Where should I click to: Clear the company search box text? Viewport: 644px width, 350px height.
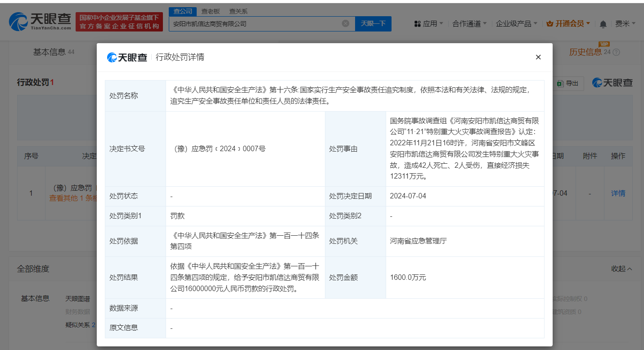click(345, 23)
